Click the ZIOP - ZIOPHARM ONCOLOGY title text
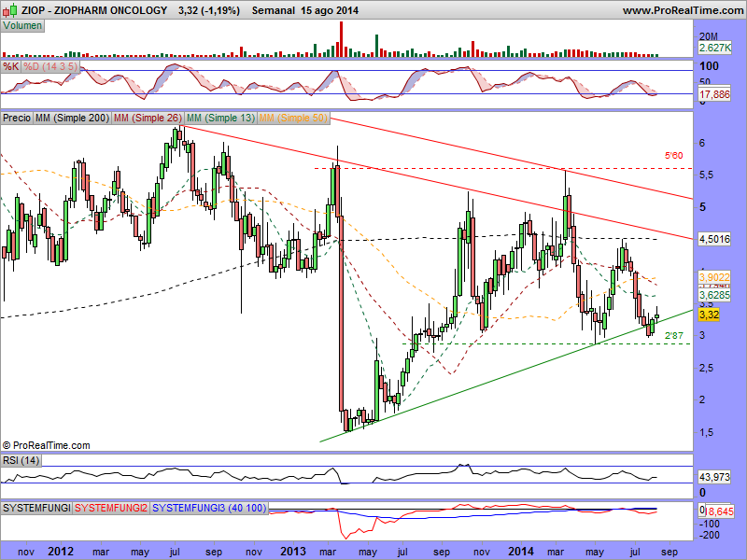The image size is (747, 560). pyautogui.click(x=94, y=10)
